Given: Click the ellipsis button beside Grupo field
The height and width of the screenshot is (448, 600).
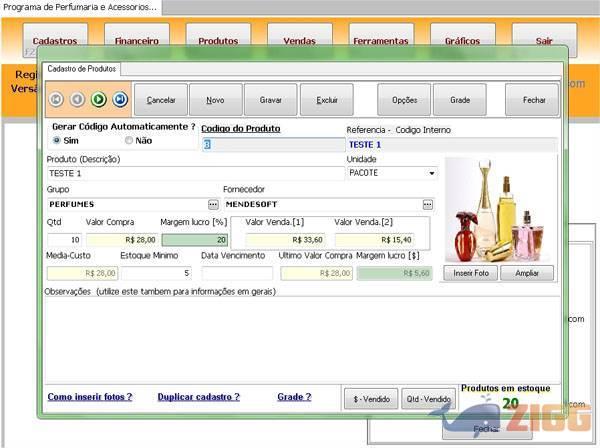Looking at the screenshot, I should tap(213, 204).
